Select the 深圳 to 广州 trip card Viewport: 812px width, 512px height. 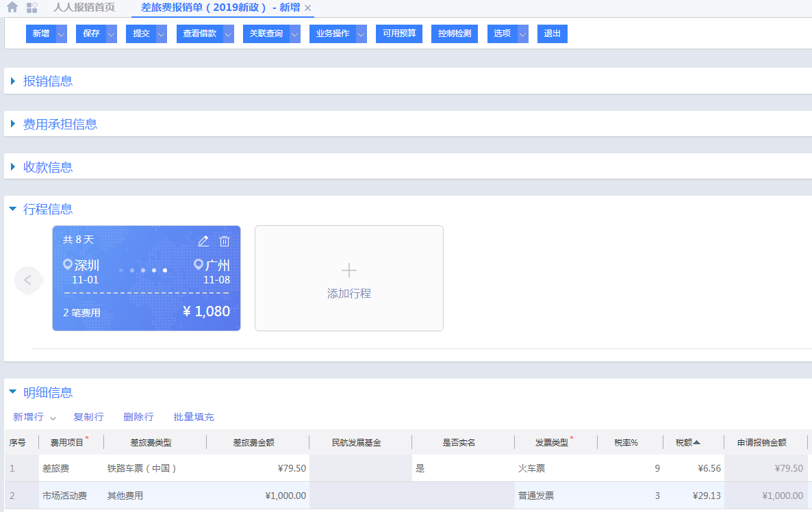coord(147,278)
